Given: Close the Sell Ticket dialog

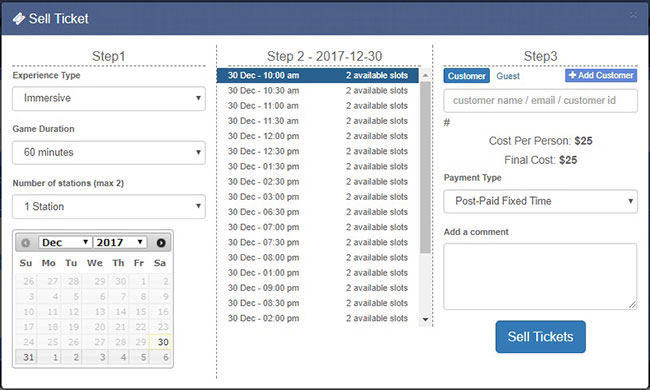Looking at the screenshot, I should 633,15.
